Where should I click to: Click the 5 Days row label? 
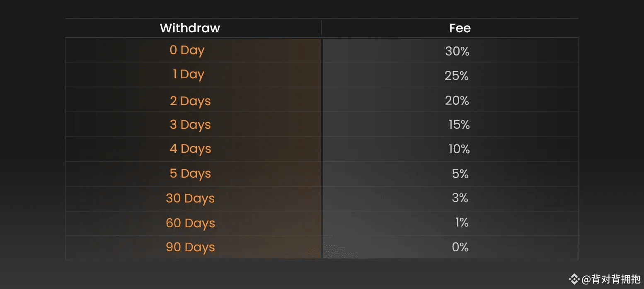(x=190, y=173)
